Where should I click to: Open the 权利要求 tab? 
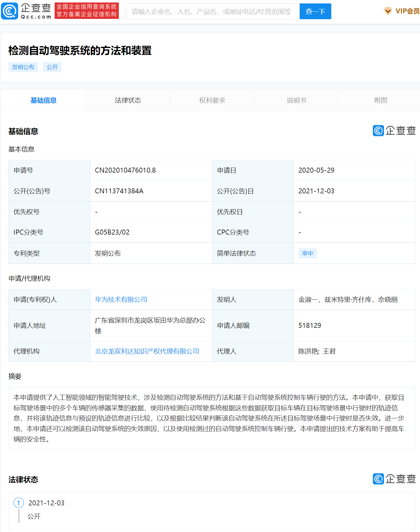212,100
